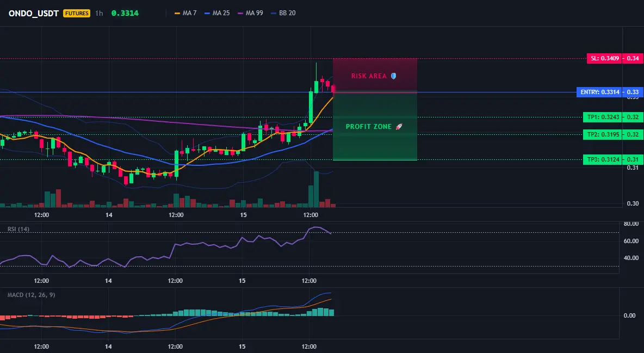Click the ONDO_USDT symbol name
This screenshot has width=644, height=353.
[34, 13]
